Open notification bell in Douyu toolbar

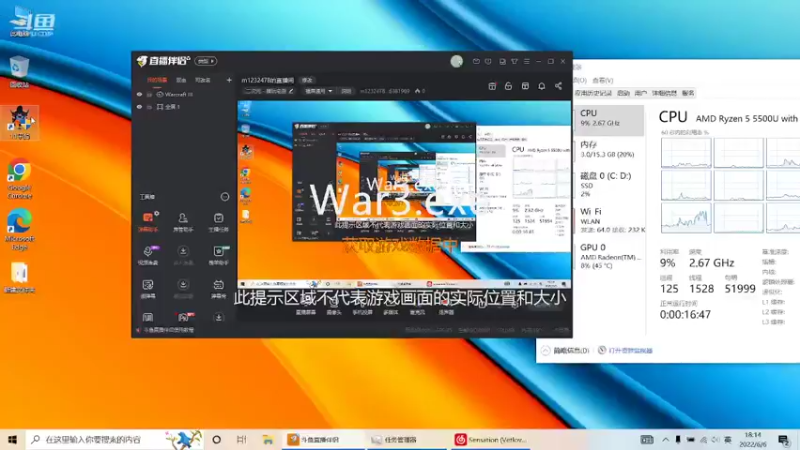tap(541, 86)
